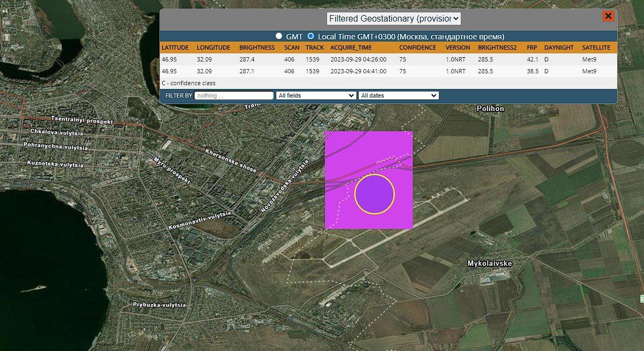Click the Myru prospekt street label
The height and width of the screenshot is (351, 644).
172,170
